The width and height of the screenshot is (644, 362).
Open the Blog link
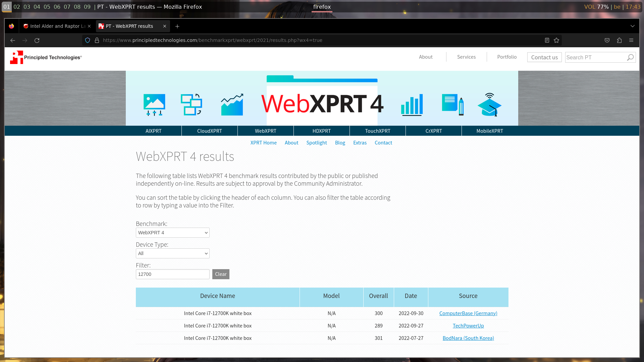point(340,142)
